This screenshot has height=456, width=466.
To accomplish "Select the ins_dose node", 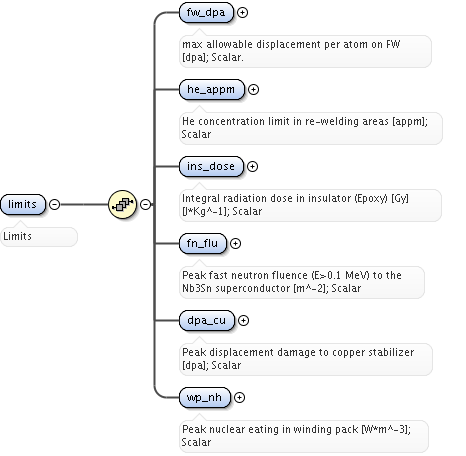I will tap(211, 167).
